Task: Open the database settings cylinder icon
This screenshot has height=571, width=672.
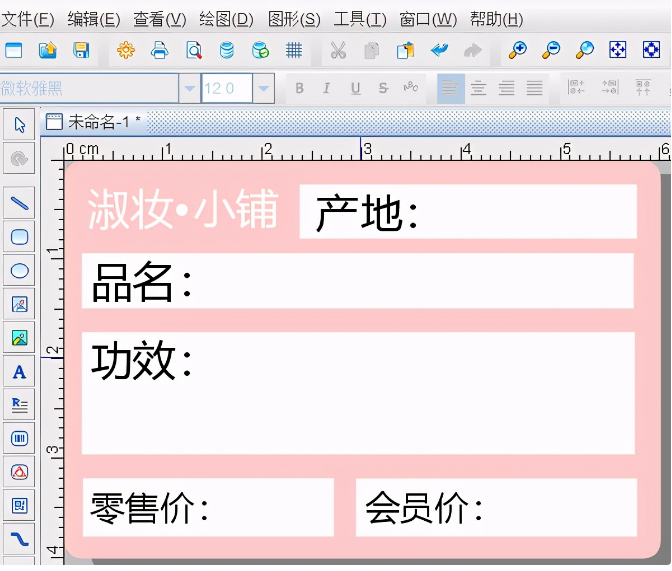Action: (x=227, y=51)
